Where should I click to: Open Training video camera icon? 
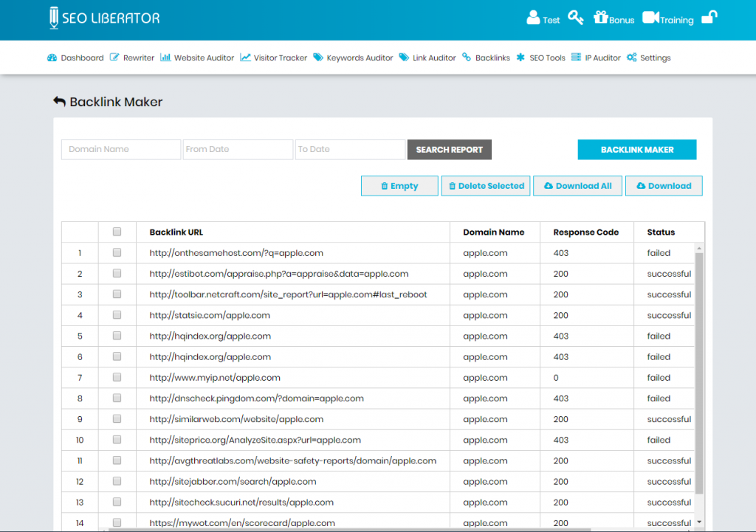650,18
